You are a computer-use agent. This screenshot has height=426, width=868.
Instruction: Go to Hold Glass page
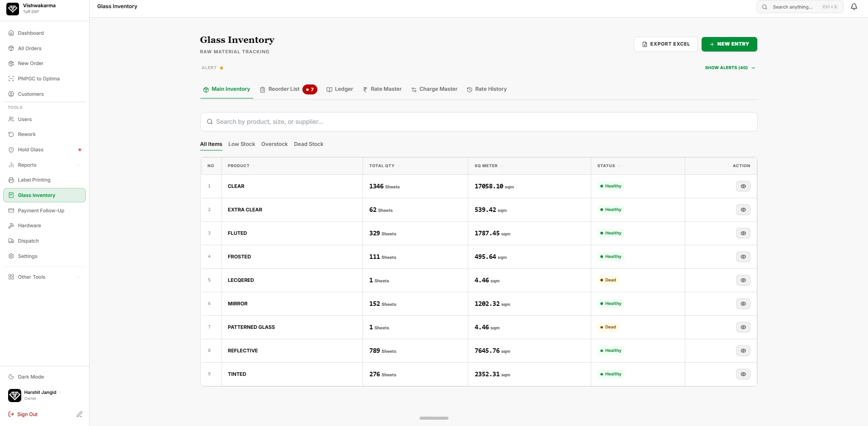point(44,150)
